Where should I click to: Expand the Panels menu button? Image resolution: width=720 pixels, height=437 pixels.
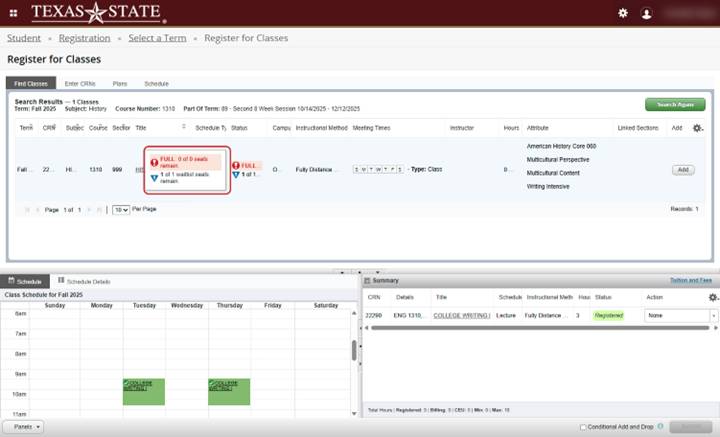coord(23,426)
